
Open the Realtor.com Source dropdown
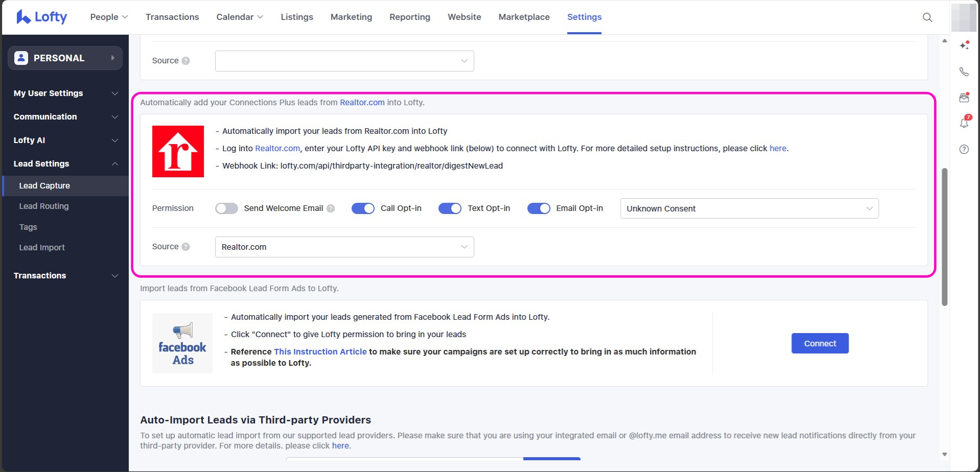(x=344, y=247)
